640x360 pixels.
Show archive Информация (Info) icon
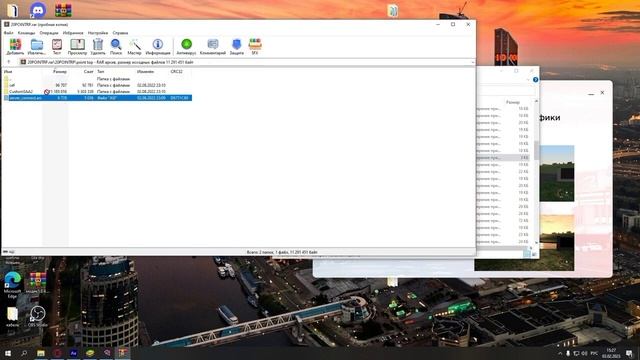click(158, 47)
